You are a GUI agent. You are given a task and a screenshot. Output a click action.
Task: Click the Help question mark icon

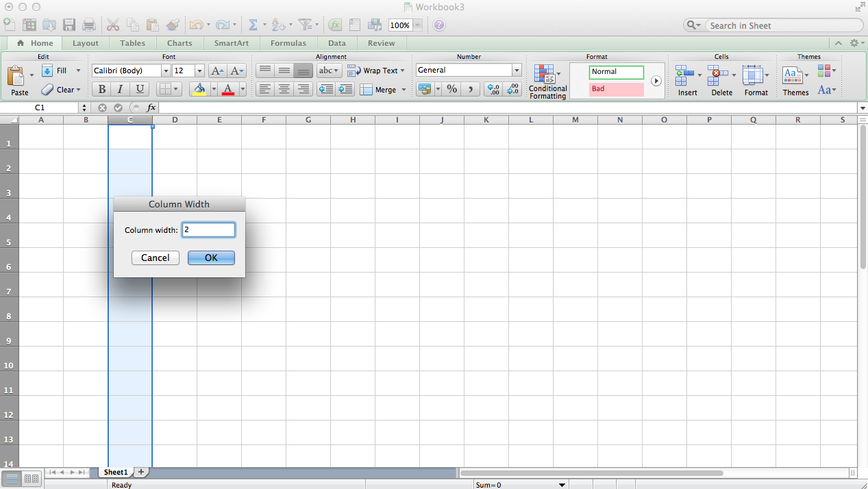[x=439, y=25]
